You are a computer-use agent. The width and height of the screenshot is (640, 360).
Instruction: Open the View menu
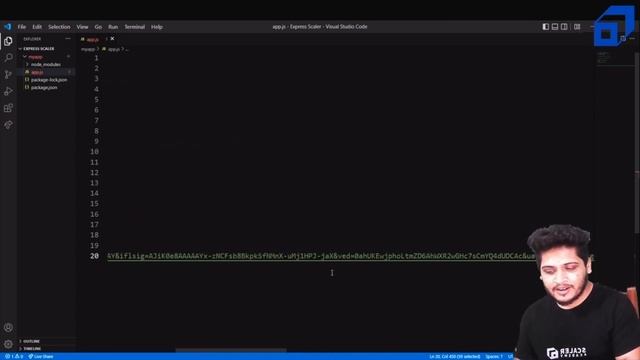[82, 27]
